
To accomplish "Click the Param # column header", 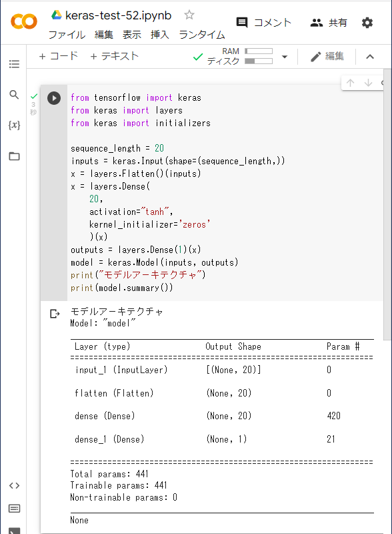I will click(343, 346).
